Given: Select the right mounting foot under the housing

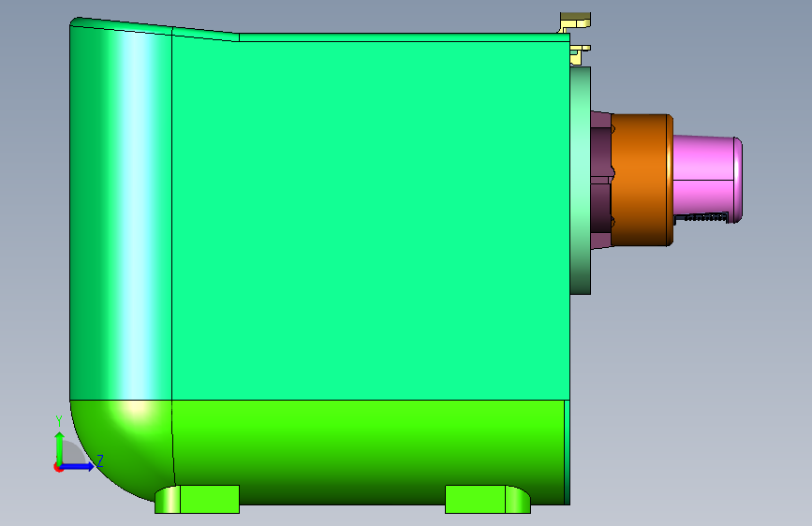Looking at the screenshot, I should tap(488, 500).
